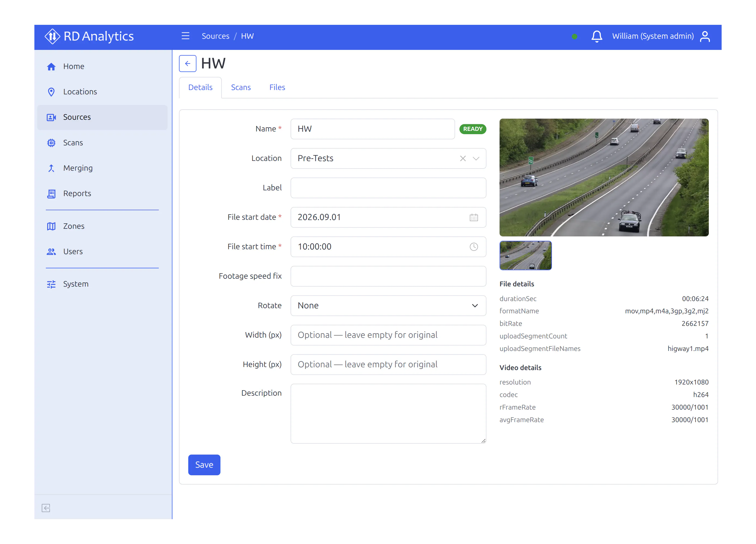Click William (System admin) user name
Screen dimensions: 756x544
tap(653, 36)
